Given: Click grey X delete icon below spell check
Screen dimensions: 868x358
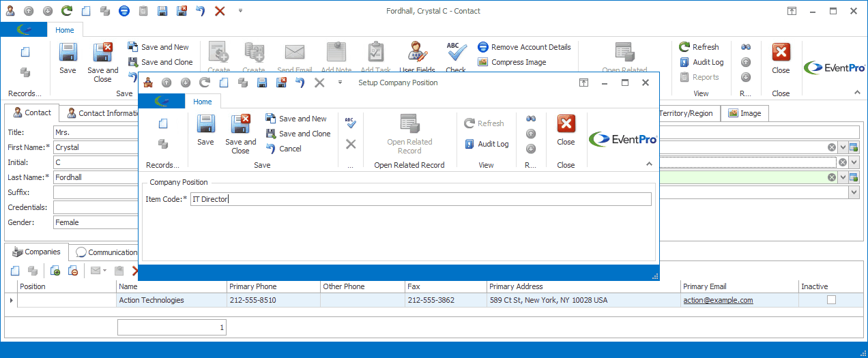Looking at the screenshot, I should 351,144.
